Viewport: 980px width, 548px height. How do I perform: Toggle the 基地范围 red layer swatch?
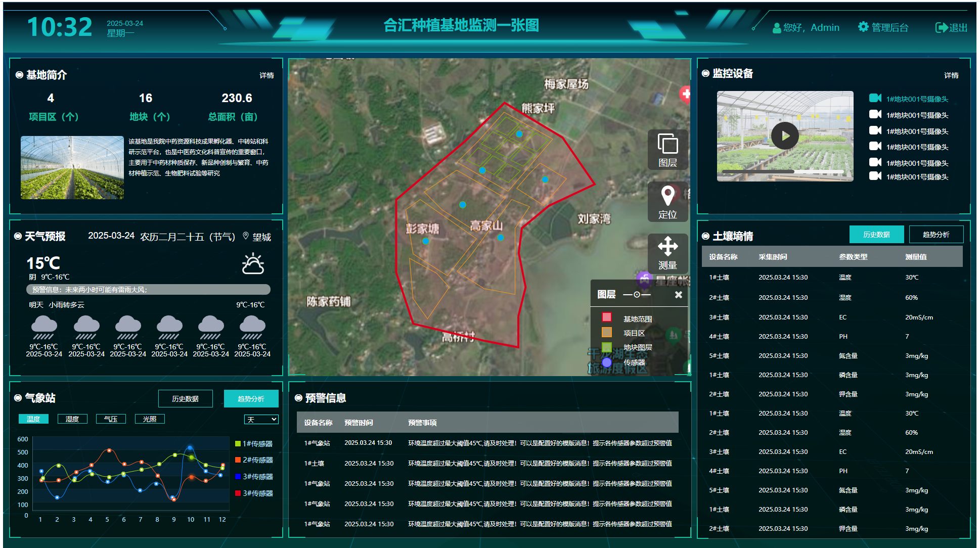click(607, 317)
